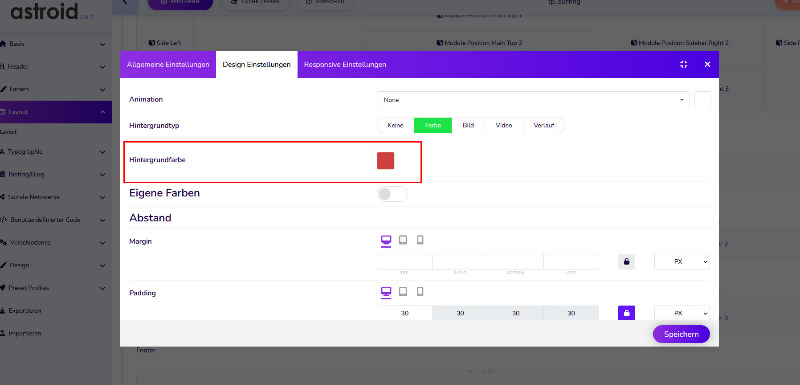The width and height of the screenshot is (800, 385).
Task: Switch to Responsive Einstellungen tab
Action: tap(345, 65)
